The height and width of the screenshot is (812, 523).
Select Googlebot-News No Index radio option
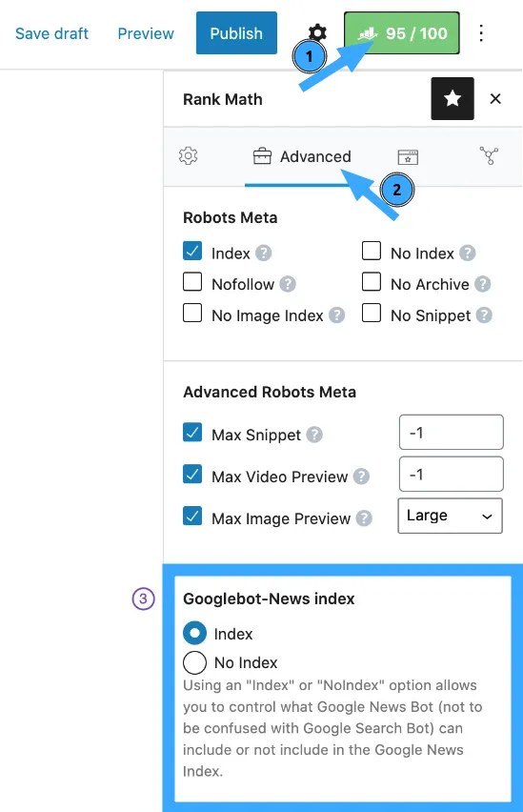194,662
